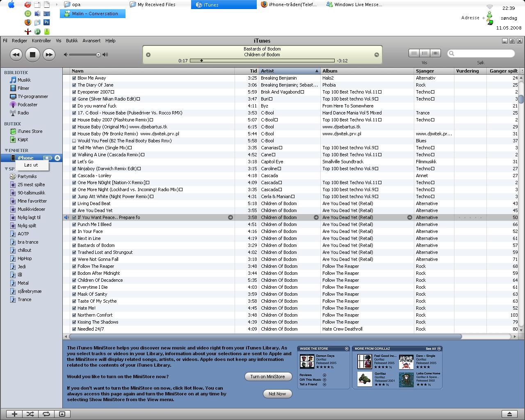Open the Hjelp menu

pos(110,41)
